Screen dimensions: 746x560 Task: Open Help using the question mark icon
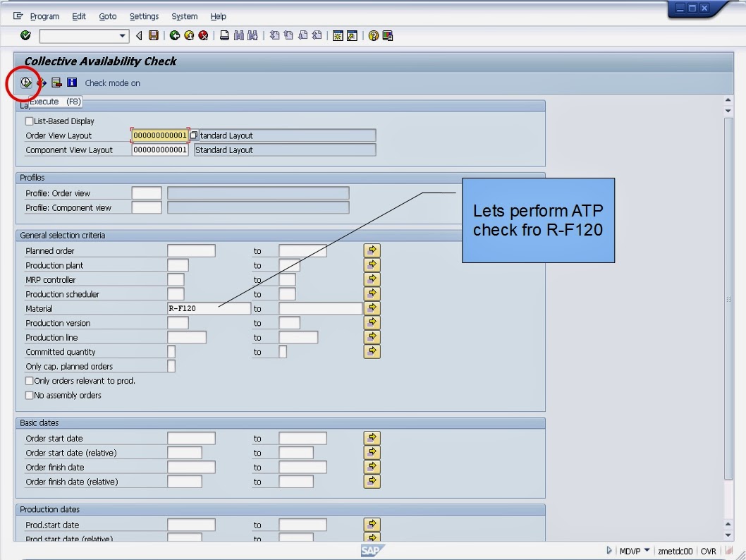(x=374, y=35)
